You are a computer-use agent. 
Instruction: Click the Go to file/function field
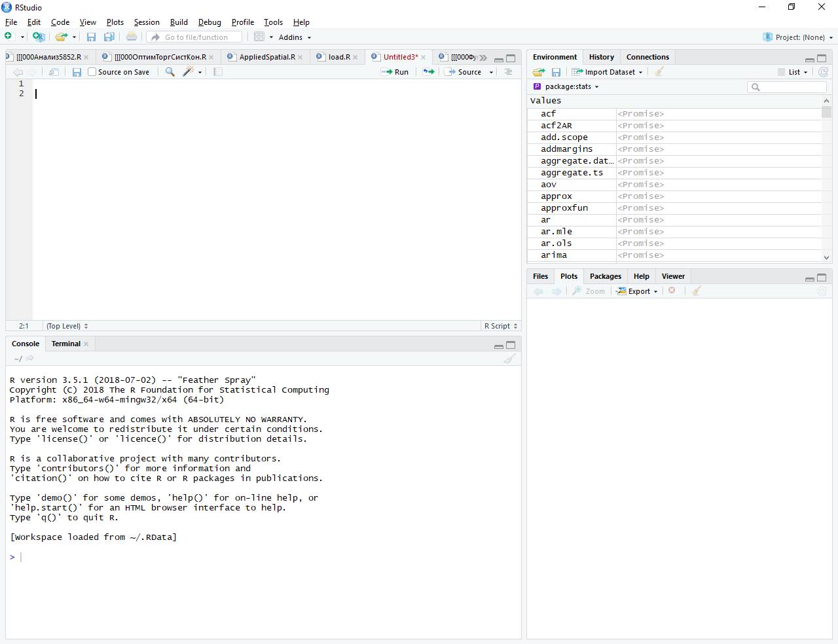pos(196,37)
